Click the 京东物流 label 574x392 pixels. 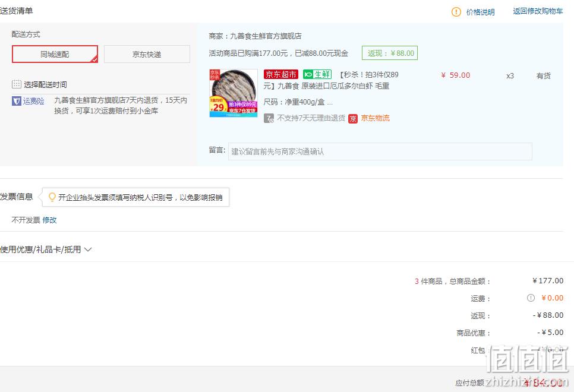tap(375, 118)
